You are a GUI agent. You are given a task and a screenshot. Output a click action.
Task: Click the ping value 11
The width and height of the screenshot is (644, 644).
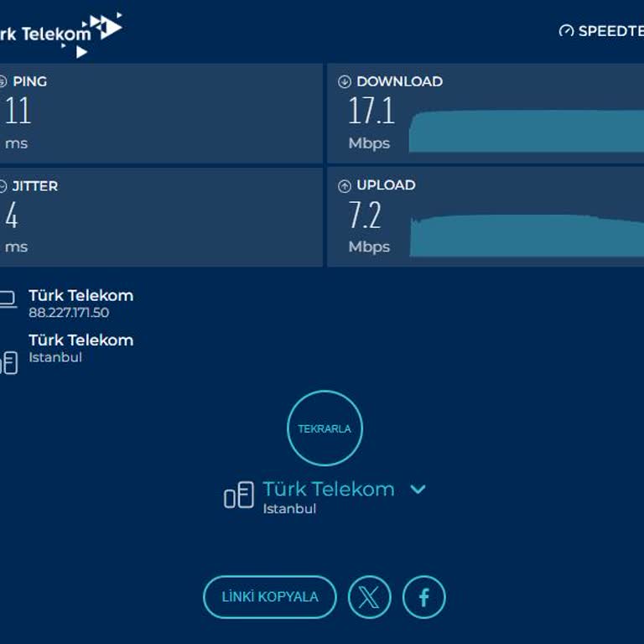pos(18,110)
